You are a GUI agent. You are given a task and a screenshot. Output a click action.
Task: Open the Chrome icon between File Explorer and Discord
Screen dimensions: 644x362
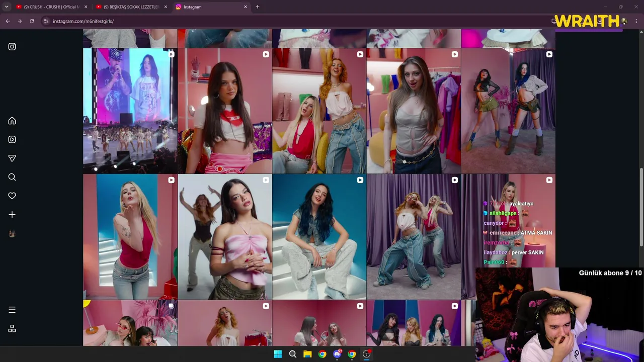(x=322, y=354)
